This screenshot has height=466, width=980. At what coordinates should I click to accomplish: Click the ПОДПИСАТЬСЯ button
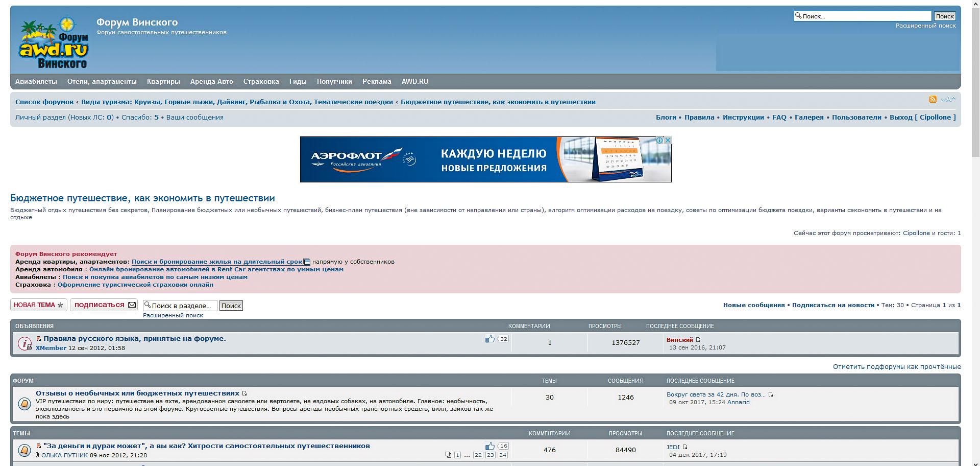104,305
